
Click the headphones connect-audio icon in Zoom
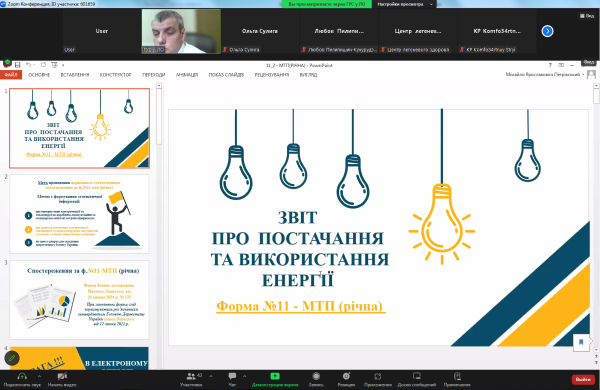click(x=22, y=377)
